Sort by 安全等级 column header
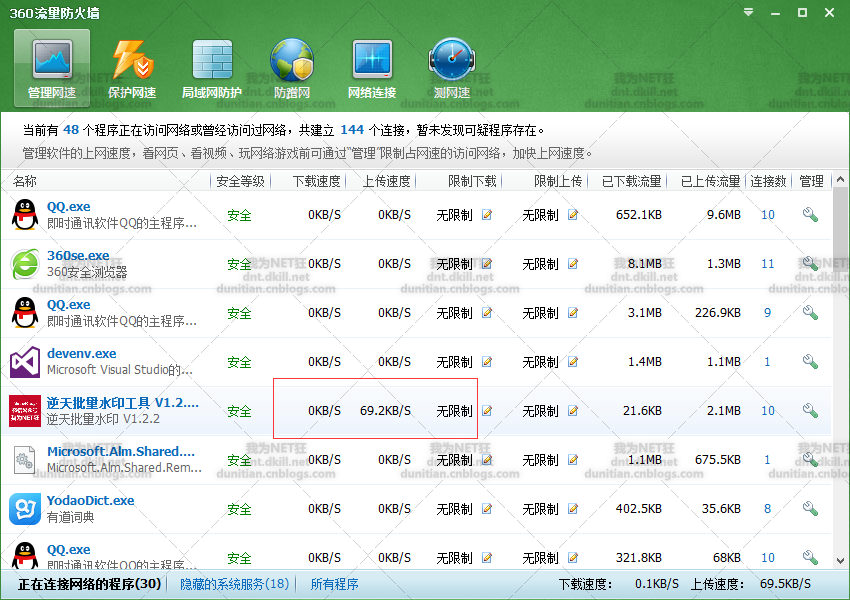Screen dimensions: 850x600 [240, 181]
